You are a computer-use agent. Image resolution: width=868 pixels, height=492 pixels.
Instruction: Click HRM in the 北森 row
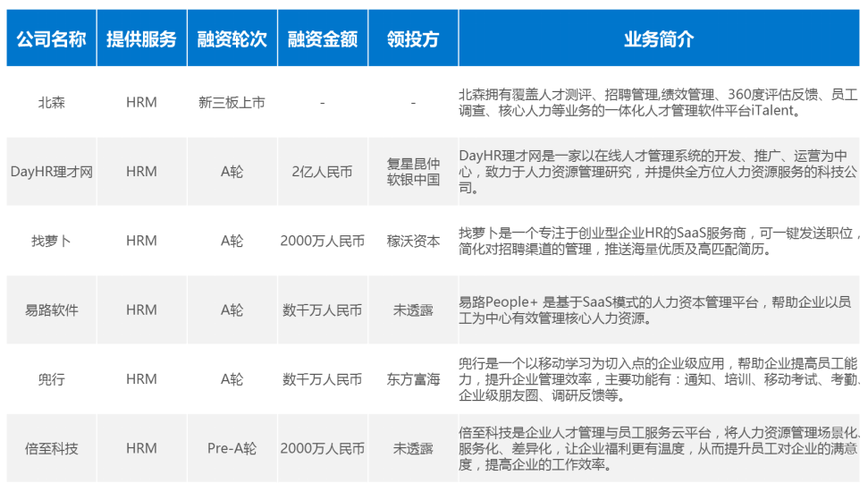(x=142, y=103)
